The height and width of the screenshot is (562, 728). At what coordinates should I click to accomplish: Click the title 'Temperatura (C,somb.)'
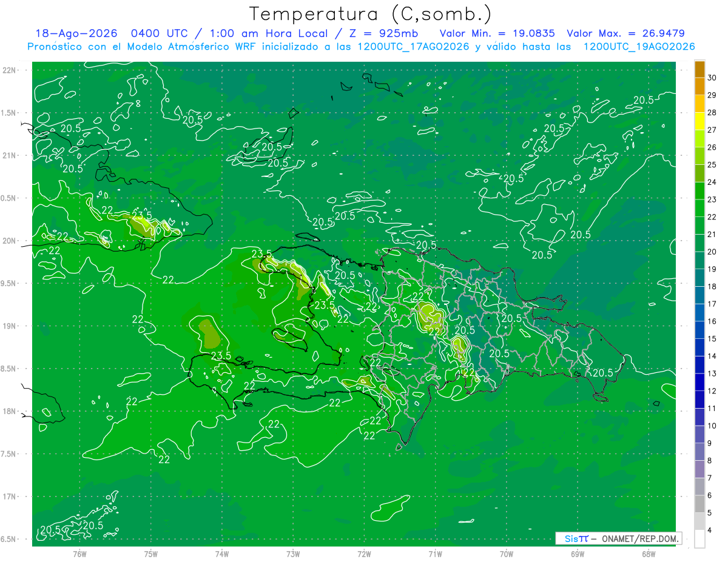pyautogui.click(x=371, y=14)
